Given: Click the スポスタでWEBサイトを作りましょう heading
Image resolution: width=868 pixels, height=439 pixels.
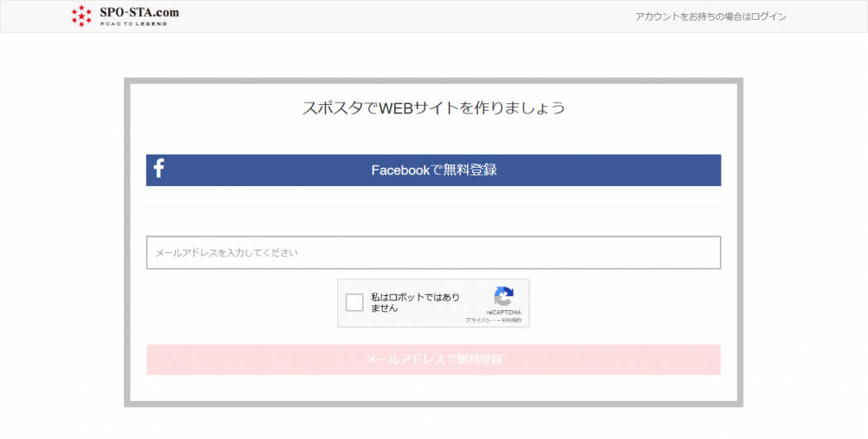Looking at the screenshot, I should coord(433,107).
